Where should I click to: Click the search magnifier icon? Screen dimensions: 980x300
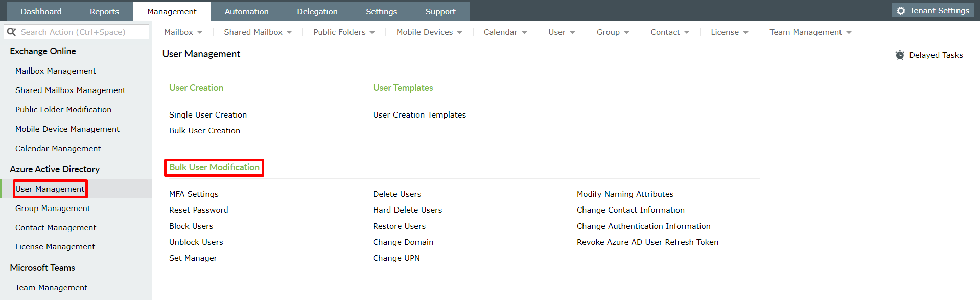(11, 32)
